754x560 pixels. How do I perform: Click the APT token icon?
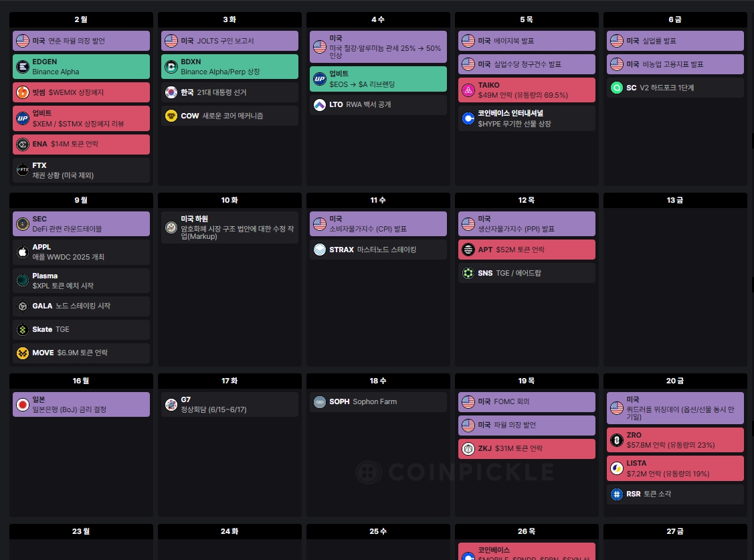coord(468,250)
